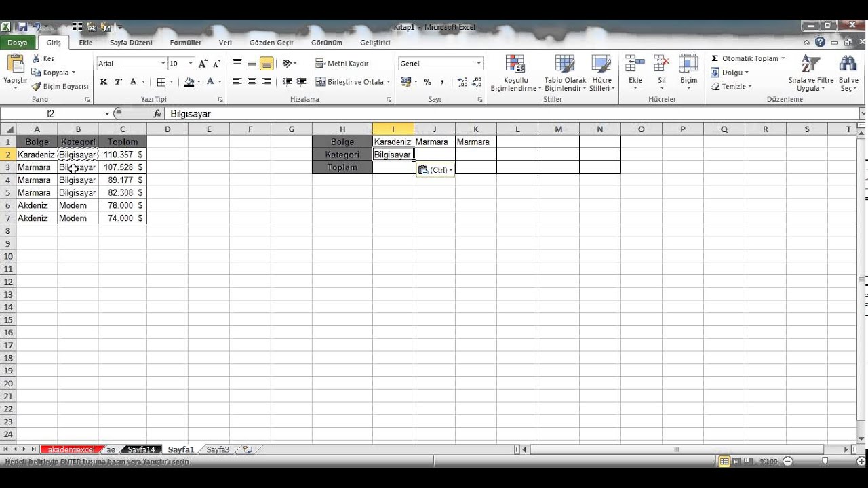
Task: Open Excel Help question mark
Action: tap(821, 42)
